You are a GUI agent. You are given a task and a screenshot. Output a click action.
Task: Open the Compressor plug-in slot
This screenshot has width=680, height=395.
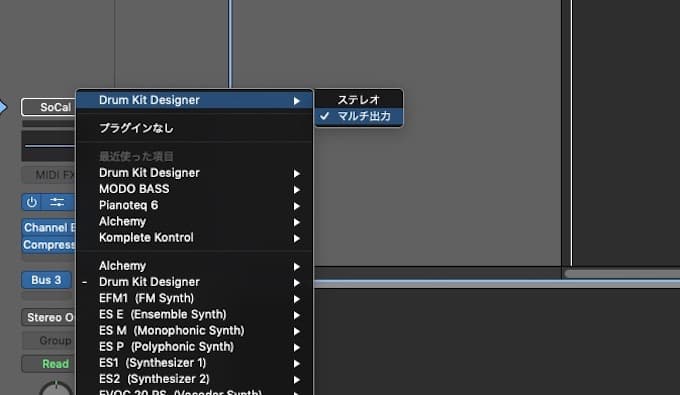click(49, 245)
